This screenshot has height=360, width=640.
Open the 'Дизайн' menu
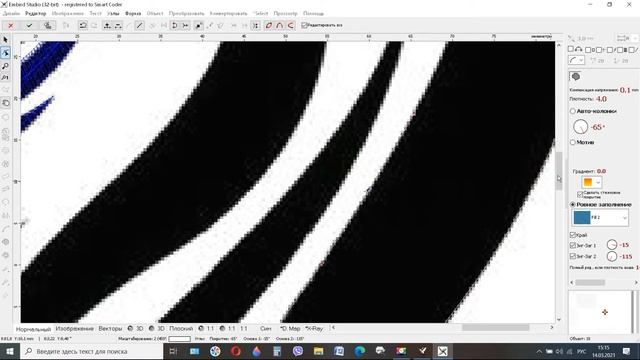tap(11, 13)
